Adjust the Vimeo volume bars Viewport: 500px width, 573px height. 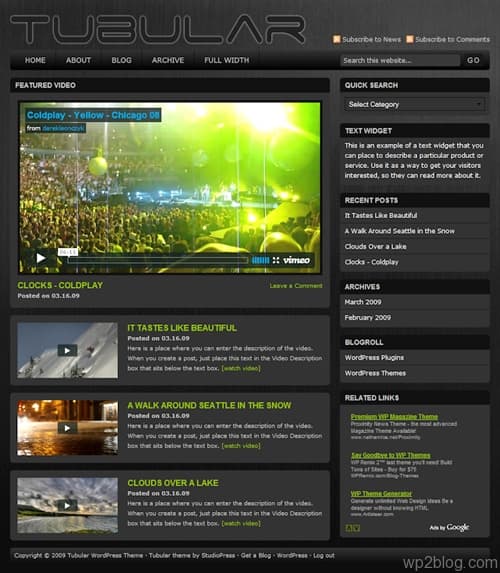(261, 260)
